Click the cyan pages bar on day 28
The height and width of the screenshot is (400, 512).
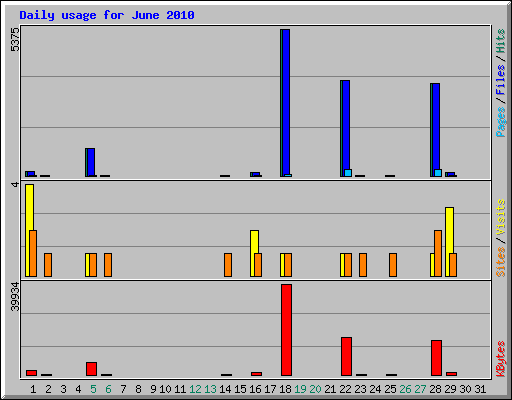pyautogui.click(x=438, y=173)
